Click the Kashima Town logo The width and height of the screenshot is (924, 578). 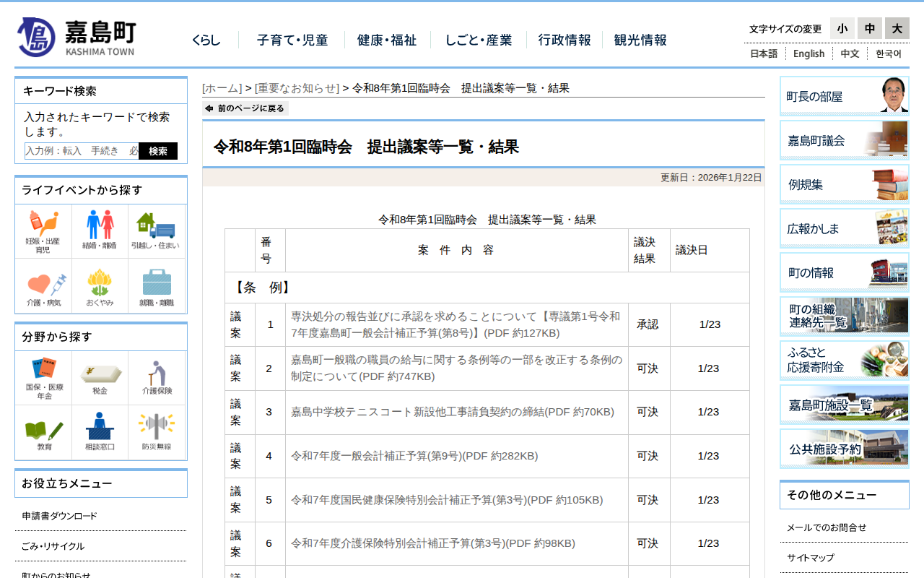(76, 38)
